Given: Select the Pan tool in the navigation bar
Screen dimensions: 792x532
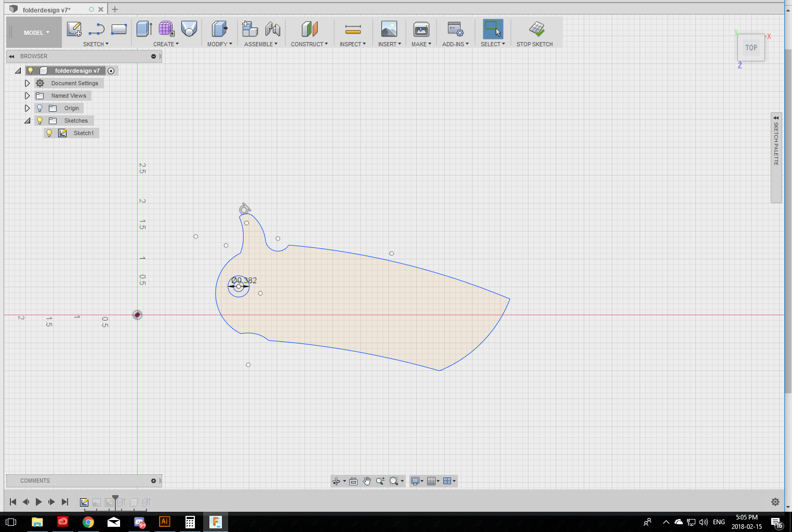Looking at the screenshot, I should (x=367, y=481).
